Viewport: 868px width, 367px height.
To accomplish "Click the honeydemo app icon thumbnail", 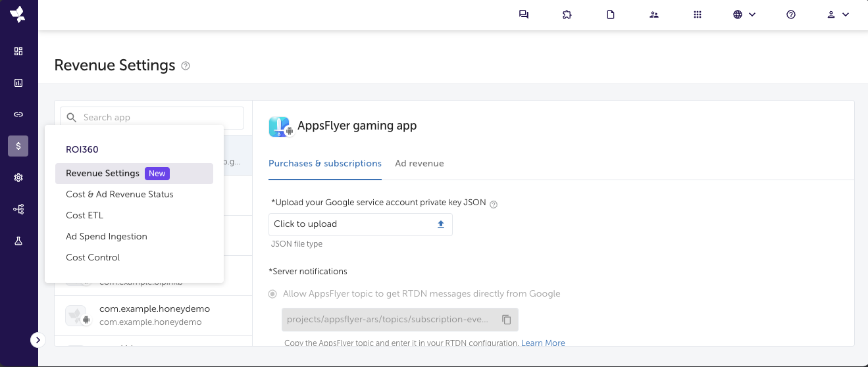I will 78,316.
